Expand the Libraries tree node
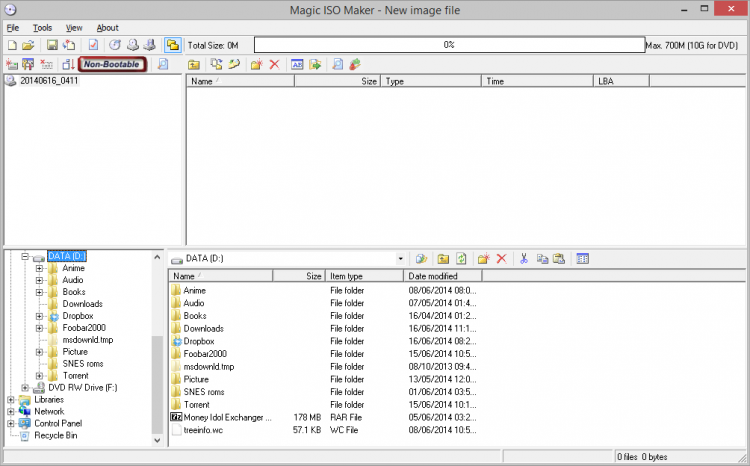Screen dimensions: 750x466 [x=11, y=400]
